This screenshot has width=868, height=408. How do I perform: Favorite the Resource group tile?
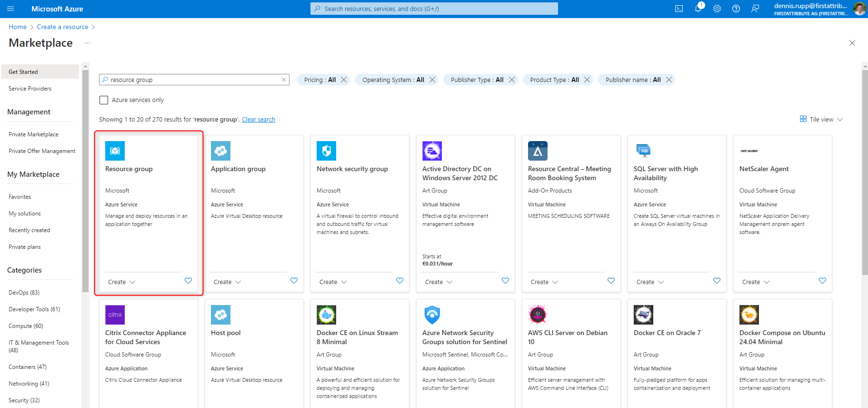pyautogui.click(x=188, y=281)
